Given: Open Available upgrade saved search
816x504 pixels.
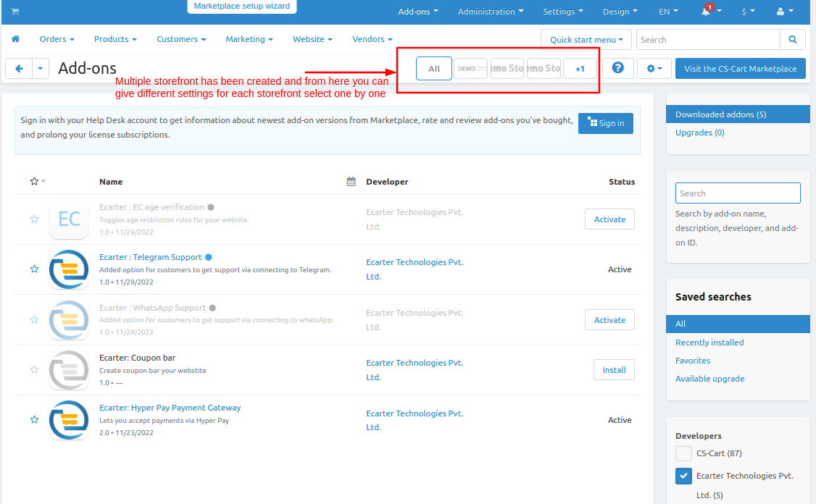Looking at the screenshot, I should click(710, 379).
